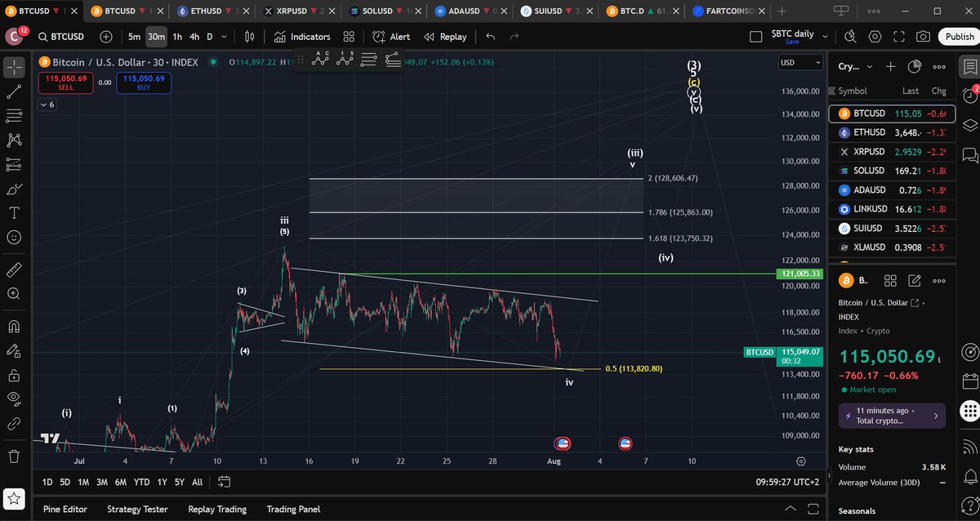This screenshot has height=521, width=980.
Task: Expand the timeframe interval dropdown arrow
Action: 225,37
